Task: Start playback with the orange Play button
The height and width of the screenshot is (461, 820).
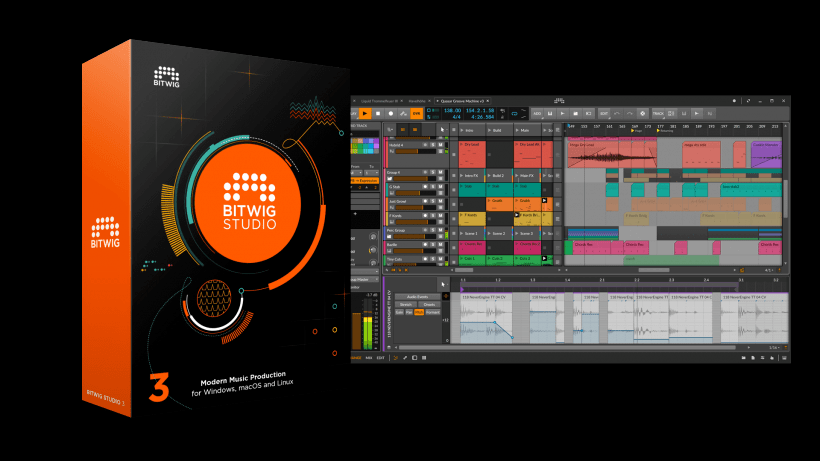Action: [365, 113]
